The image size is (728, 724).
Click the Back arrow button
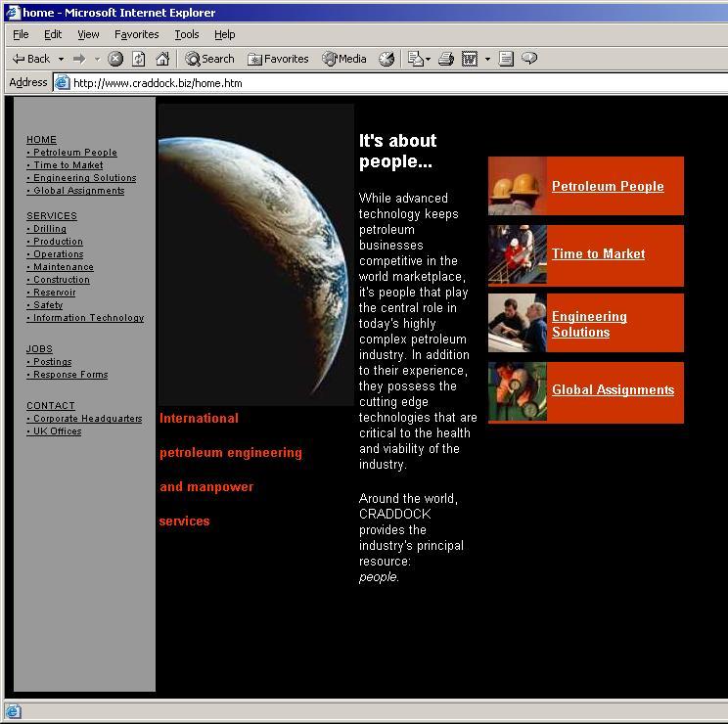pos(31,59)
